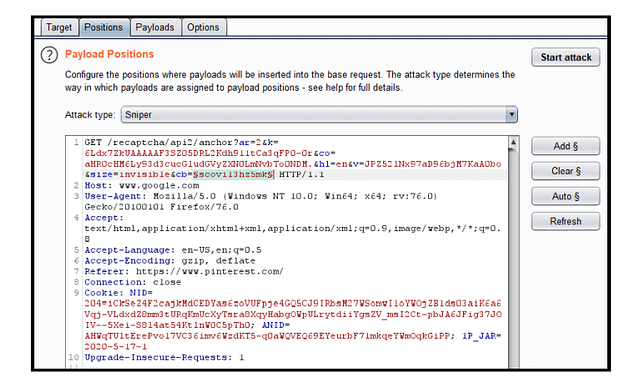Click the Accept-Language: en-US header line
640x392 pixels.
(x=173, y=250)
